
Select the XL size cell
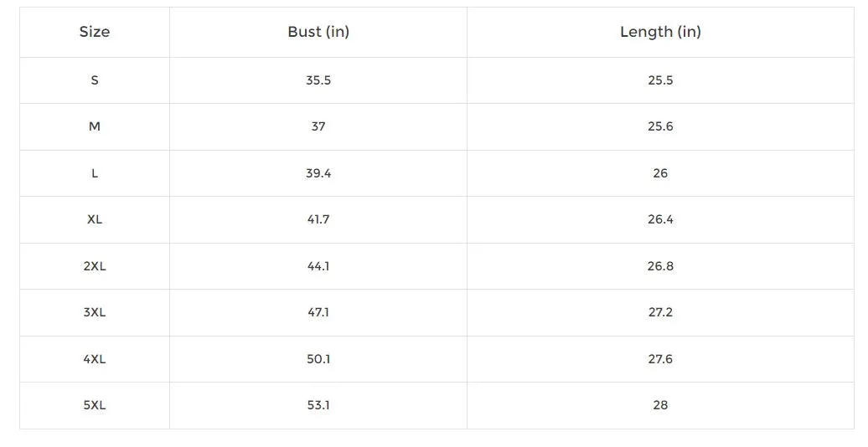[95, 219]
